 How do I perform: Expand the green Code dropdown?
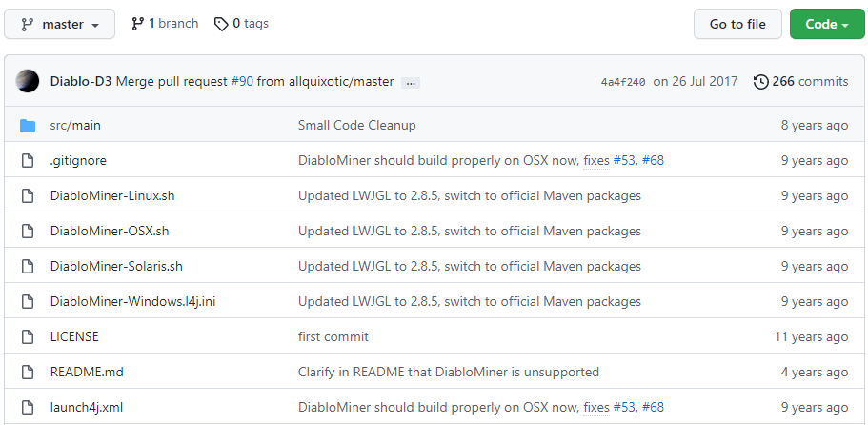click(x=819, y=25)
